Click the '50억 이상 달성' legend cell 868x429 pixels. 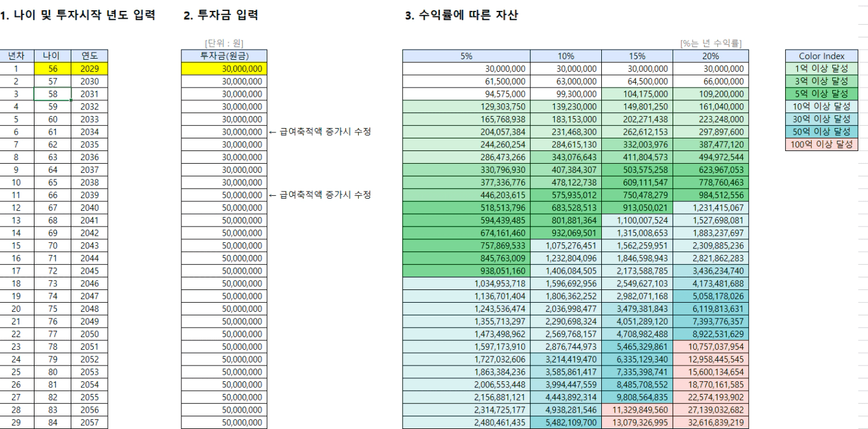(821, 132)
